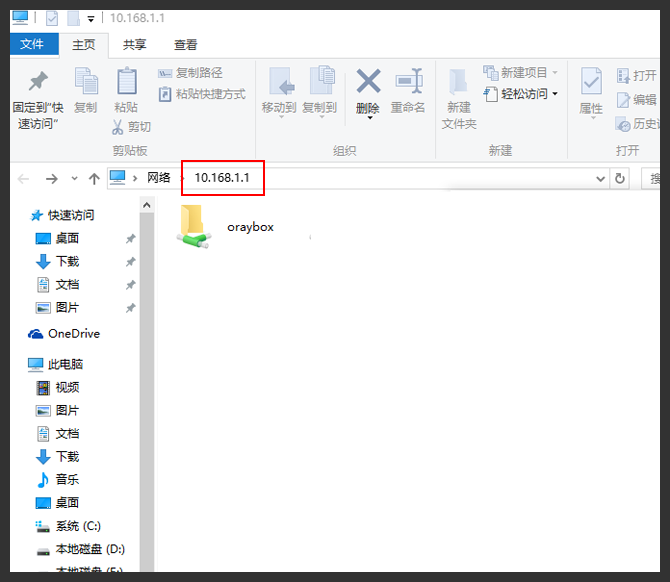Image resolution: width=670 pixels, height=582 pixels.
Task: Switch to the 查看 (View) ribbon tab
Action: point(185,45)
